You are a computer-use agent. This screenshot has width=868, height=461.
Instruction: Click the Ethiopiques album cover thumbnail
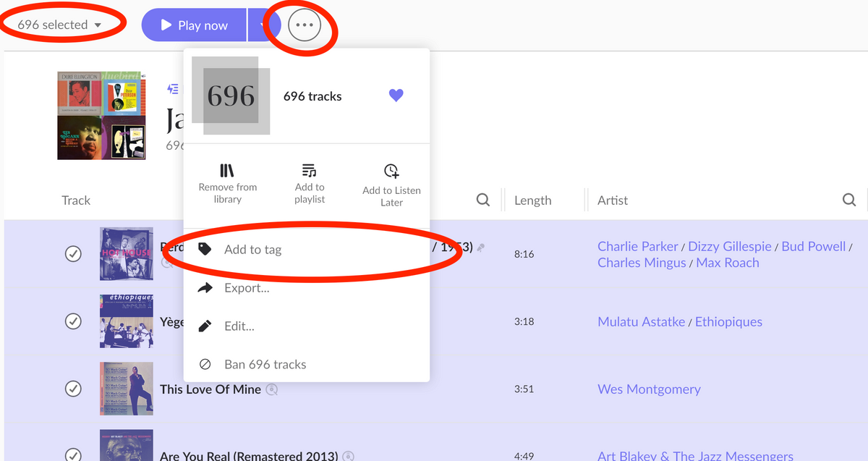tap(127, 321)
